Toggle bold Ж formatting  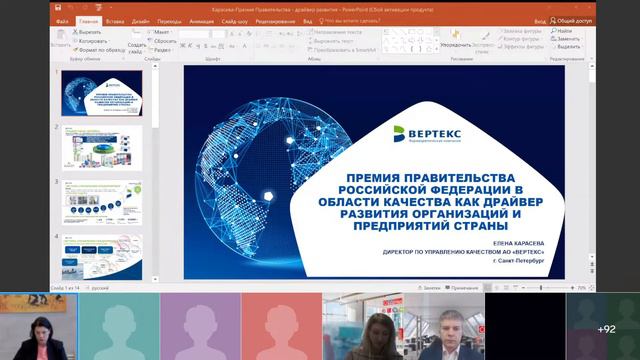click(x=182, y=46)
